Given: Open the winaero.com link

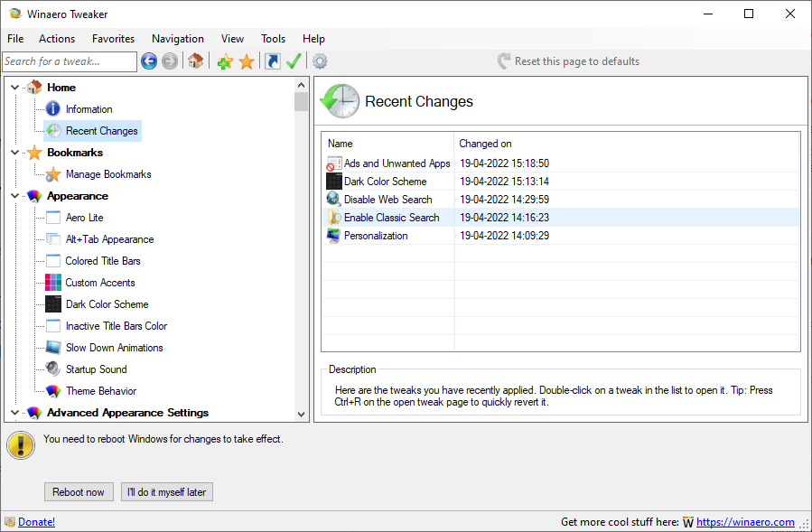Looking at the screenshot, I should pos(745,522).
